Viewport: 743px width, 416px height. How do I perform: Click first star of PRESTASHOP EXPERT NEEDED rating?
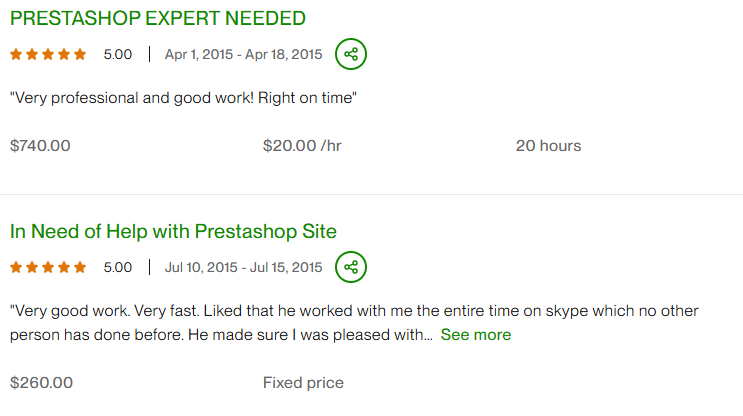17,54
